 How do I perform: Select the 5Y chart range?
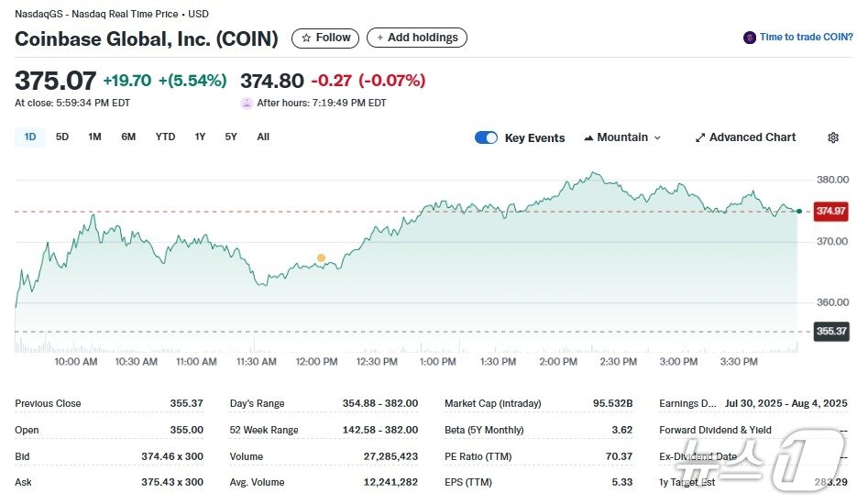coord(231,137)
